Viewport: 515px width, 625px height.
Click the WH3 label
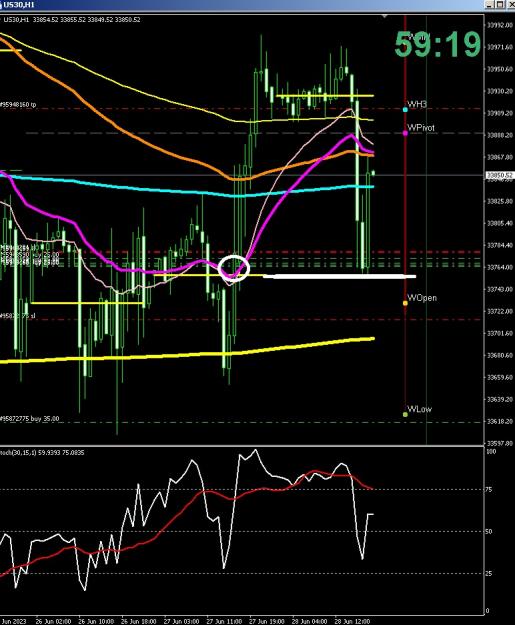point(417,104)
